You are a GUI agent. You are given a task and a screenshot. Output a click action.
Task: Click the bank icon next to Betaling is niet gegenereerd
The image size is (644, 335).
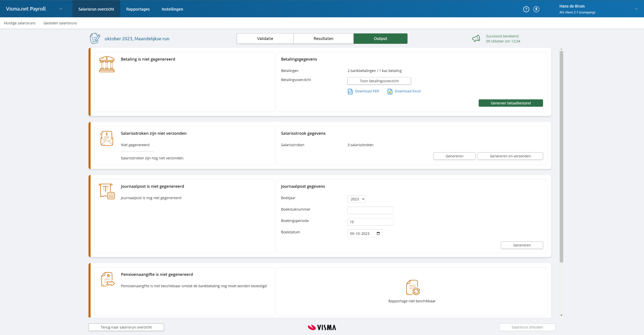click(x=107, y=64)
